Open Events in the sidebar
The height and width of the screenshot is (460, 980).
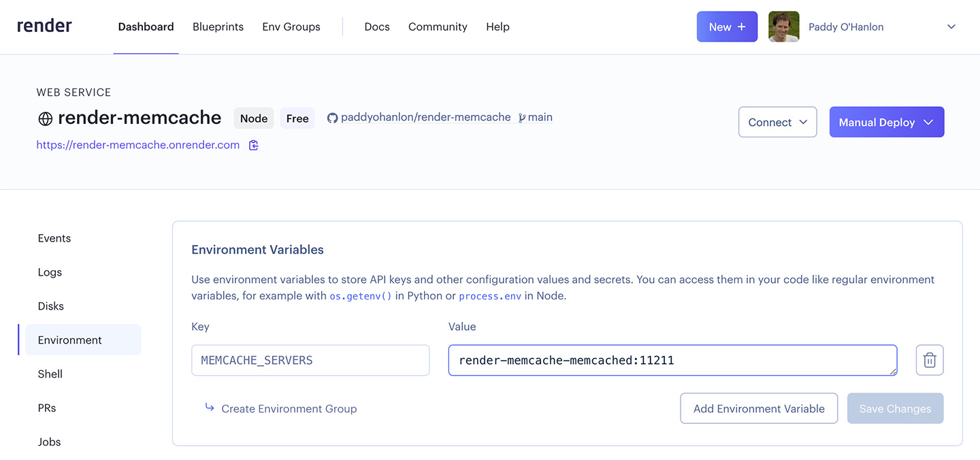pos(54,238)
